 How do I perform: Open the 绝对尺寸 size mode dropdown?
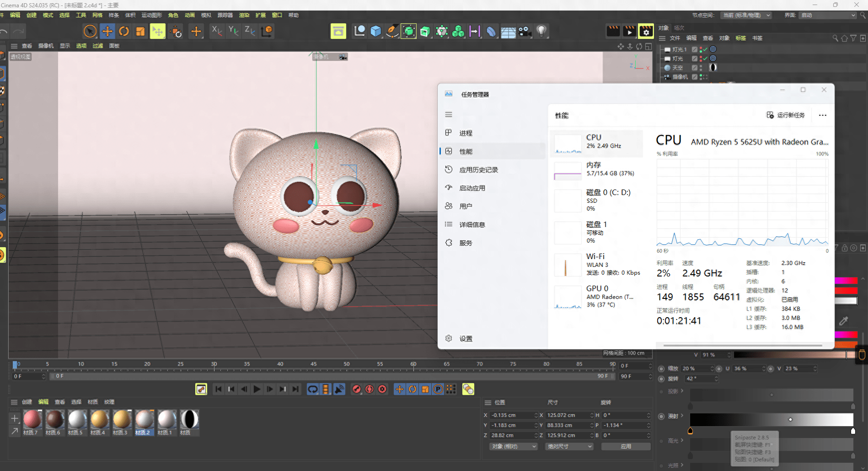pyautogui.click(x=569, y=446)
